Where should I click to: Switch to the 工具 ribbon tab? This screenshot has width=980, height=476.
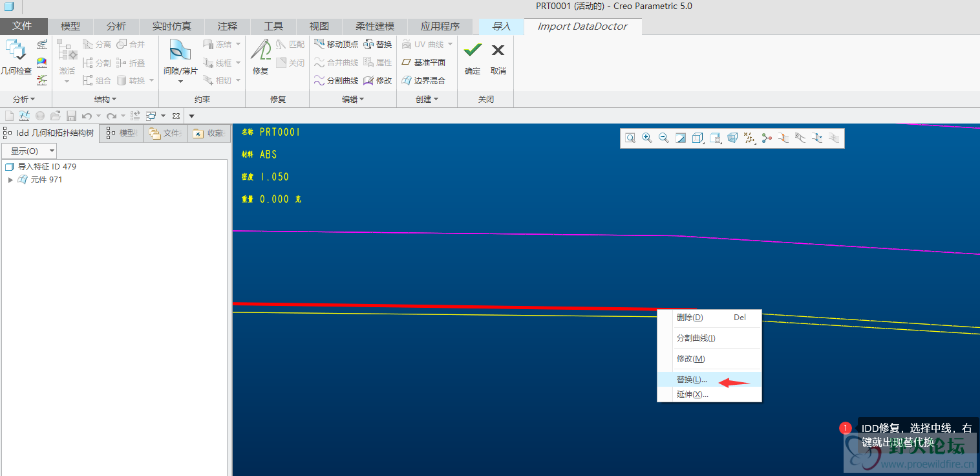[x=273, y=27]
